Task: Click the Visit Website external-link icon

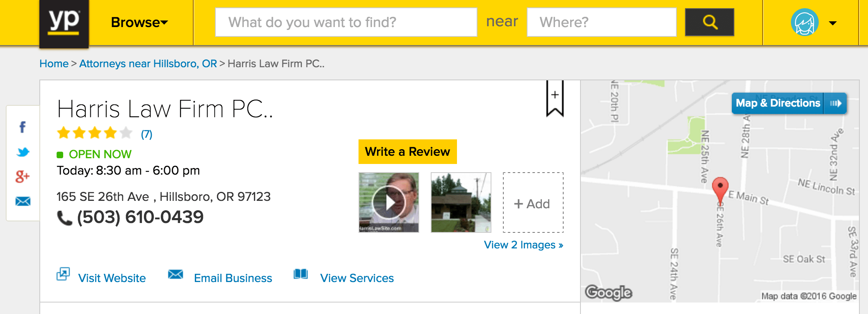Action: tap(63, 274)
